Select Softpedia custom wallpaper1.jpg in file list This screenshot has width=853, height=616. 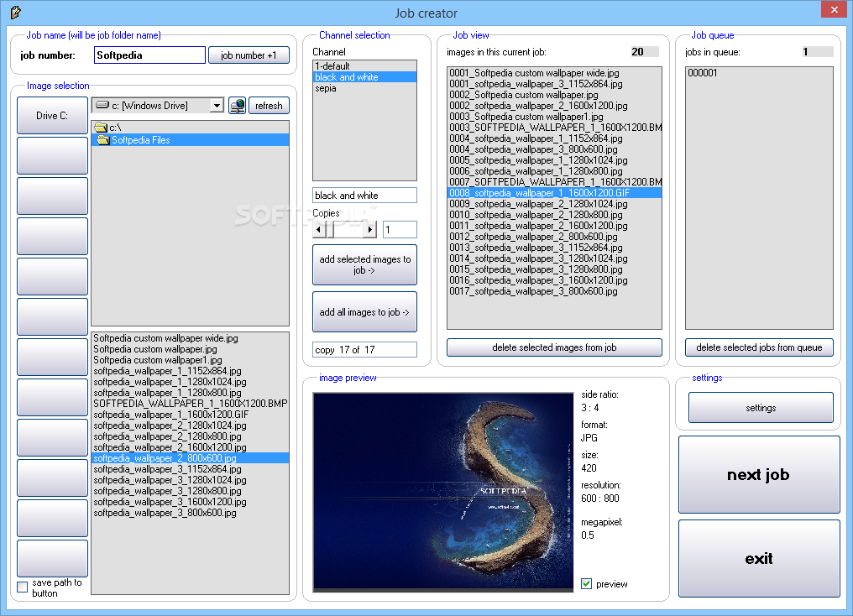click(x=190, y=360)
